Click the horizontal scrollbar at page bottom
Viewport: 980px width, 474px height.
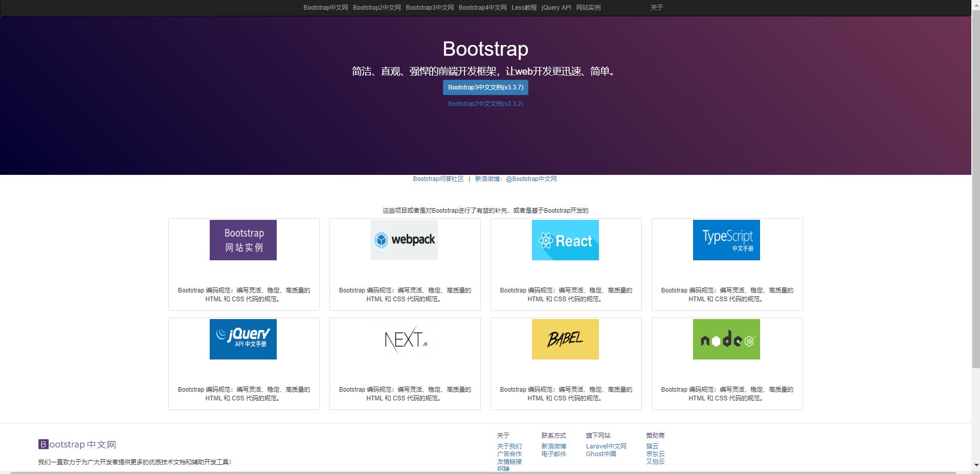[482, 472]
